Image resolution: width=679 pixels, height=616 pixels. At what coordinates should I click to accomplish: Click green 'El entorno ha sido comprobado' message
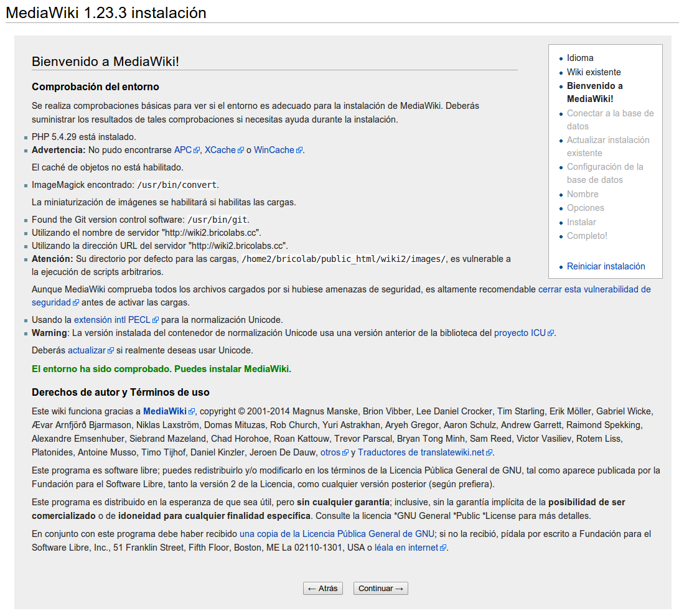click(162, 369)
